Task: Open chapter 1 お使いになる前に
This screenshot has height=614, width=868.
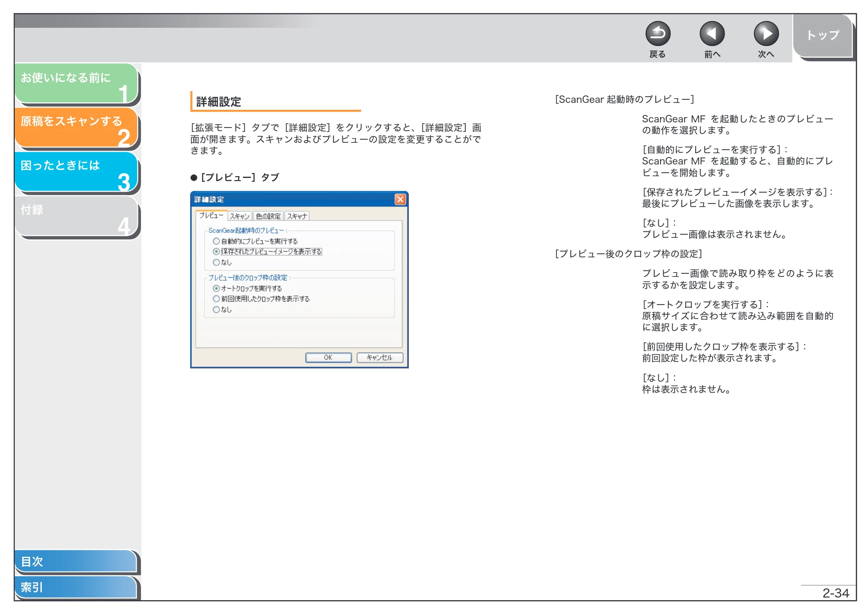Action: click(x=76, y=84)
